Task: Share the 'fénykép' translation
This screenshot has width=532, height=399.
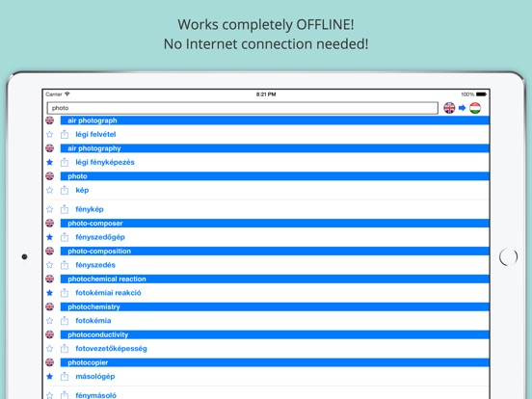Action: [x=65, y=209]
